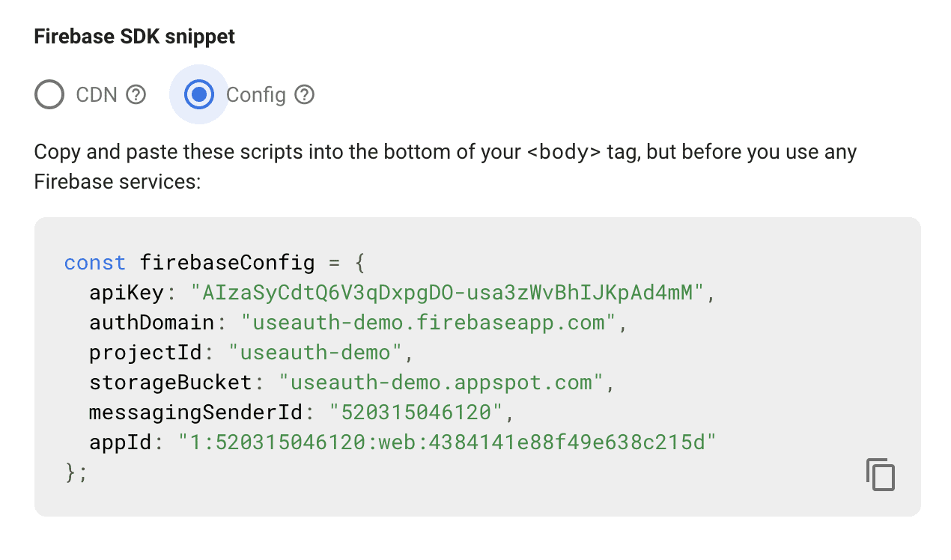Click the projectId value useauth-demo
Screen dimensions: 951x560
[x=316, y=353]
